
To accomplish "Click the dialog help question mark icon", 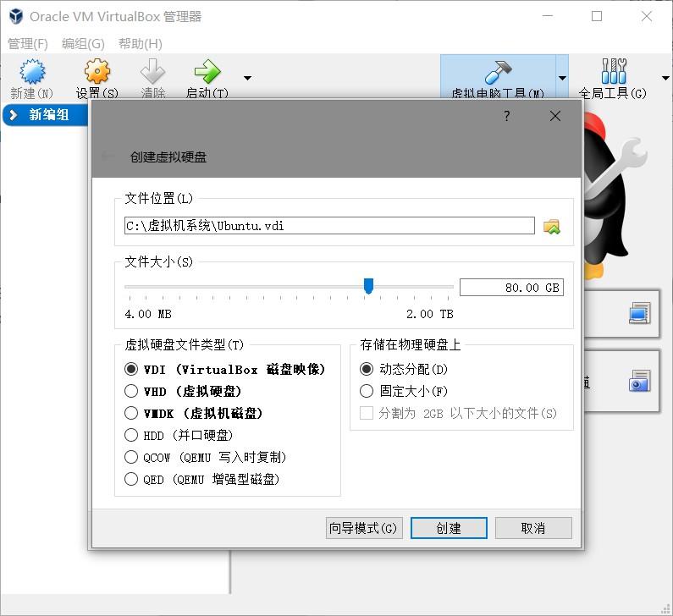I will (x=507, y=116).
